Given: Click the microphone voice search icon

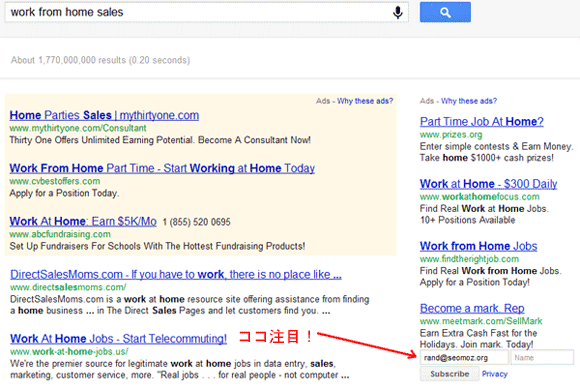Looking at the screenshot, I should (398, 12).
